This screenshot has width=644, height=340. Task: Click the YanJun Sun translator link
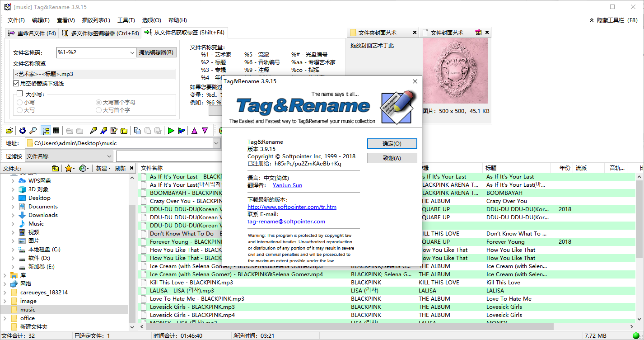287,185
